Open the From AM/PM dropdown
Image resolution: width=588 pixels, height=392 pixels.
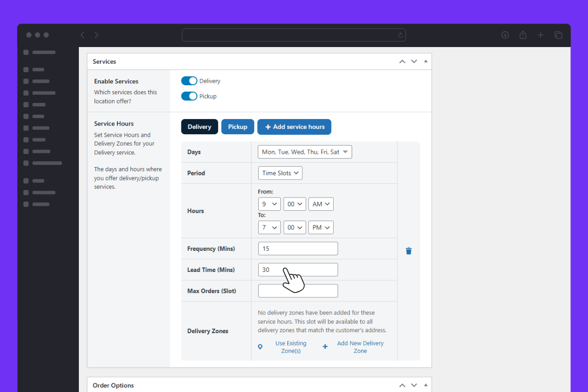321,204
